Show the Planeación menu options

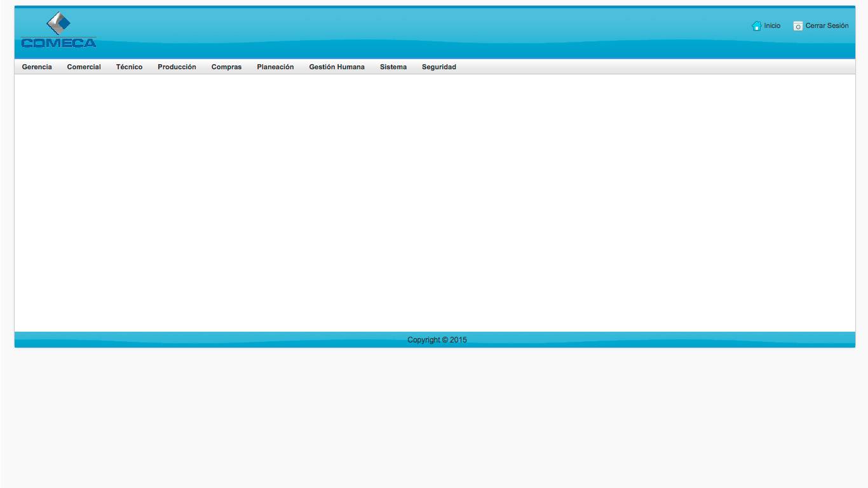click(275, 67)
